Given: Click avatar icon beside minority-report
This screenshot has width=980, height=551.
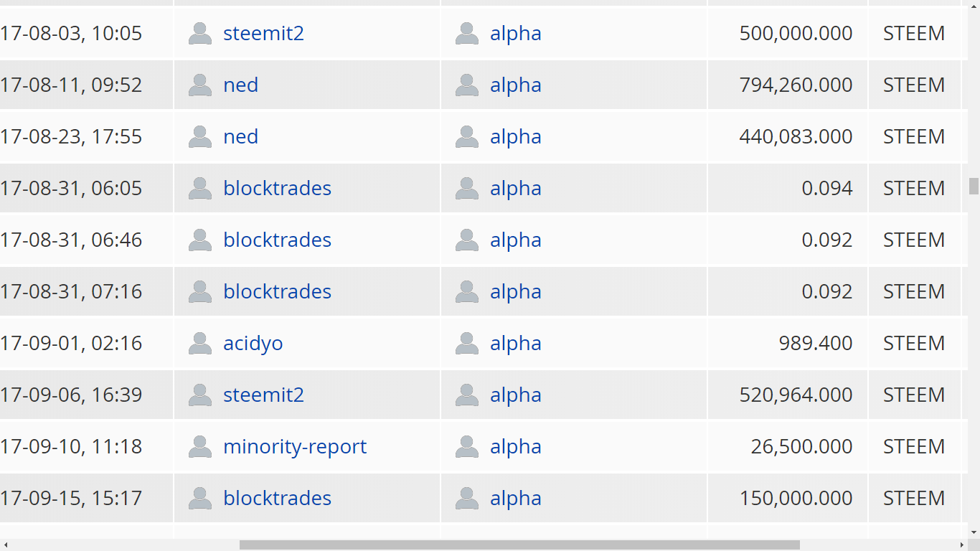Looking at the screenshot, I should click(200, 447).
